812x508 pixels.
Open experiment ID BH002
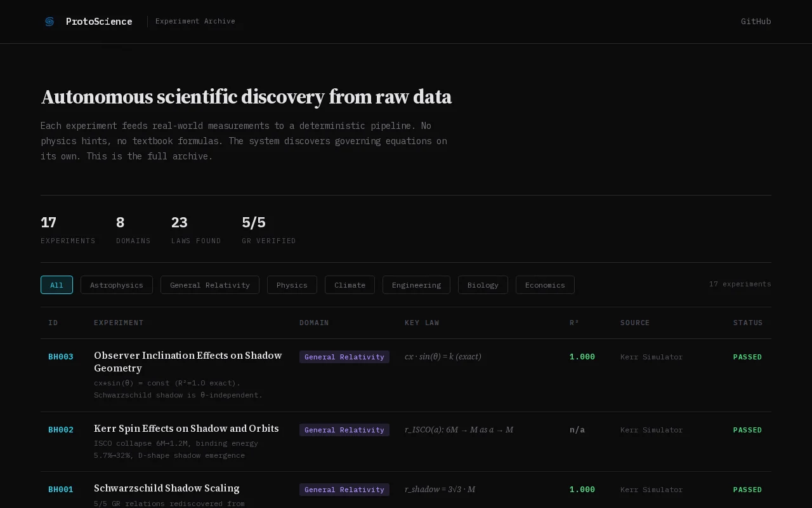(x=61, y=430)
